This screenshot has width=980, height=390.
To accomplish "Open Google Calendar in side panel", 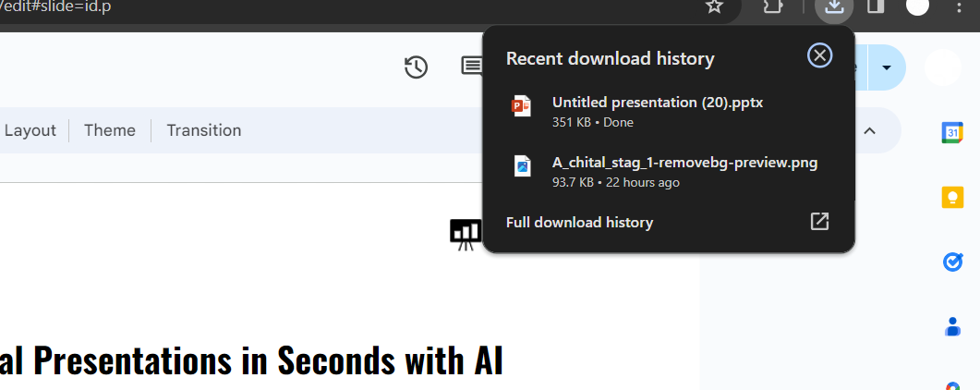I will point(952,132).
